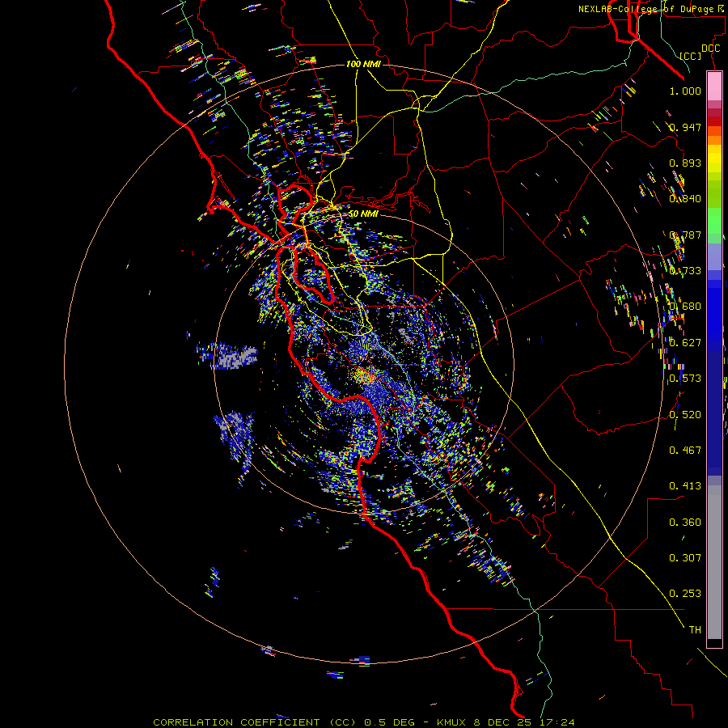Click the [CC] product label
This screenshot has width=728, height=728.
[691, 56]
